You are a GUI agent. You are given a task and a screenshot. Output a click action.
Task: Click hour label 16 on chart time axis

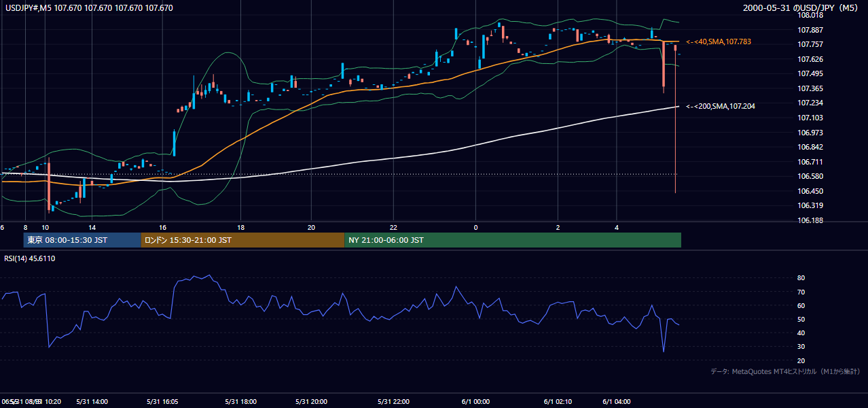coord(162,227)
